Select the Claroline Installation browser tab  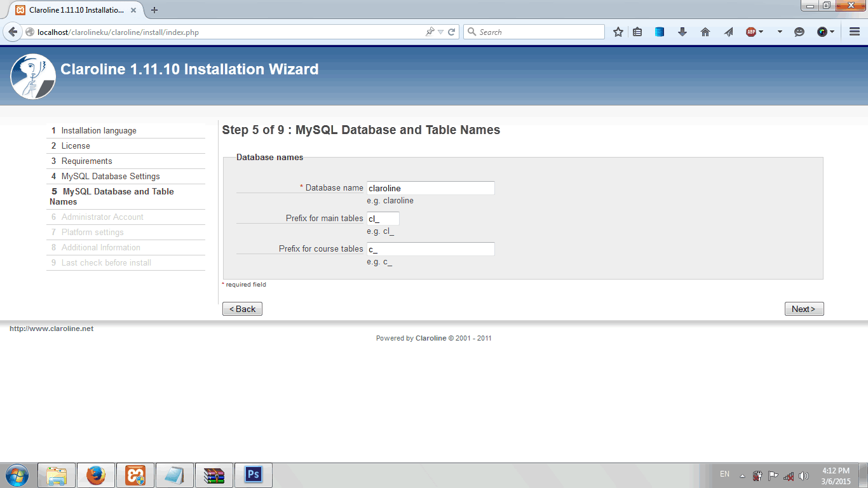(x=70, y=10)
